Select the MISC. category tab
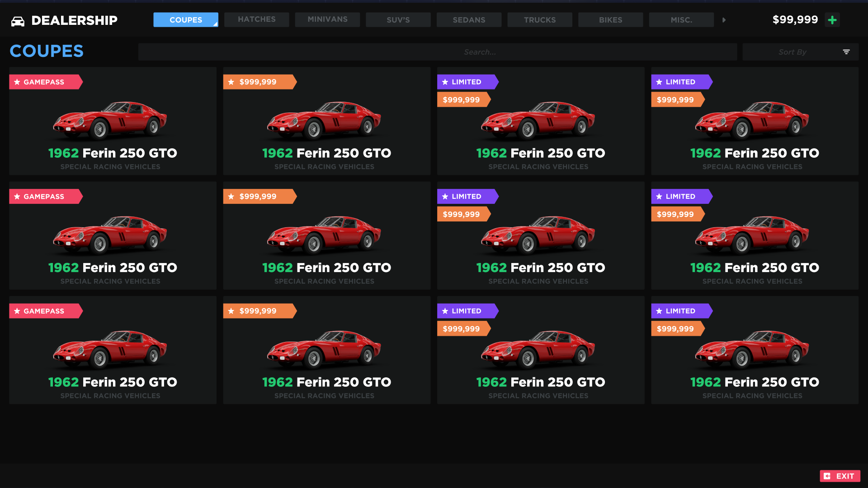The image size is (868, 488). [681, 20]
